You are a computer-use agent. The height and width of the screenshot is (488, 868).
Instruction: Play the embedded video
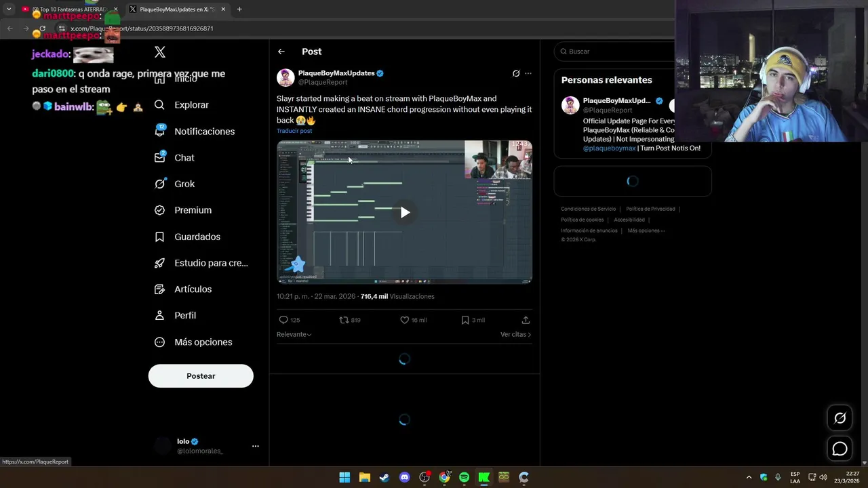(404, 212)
